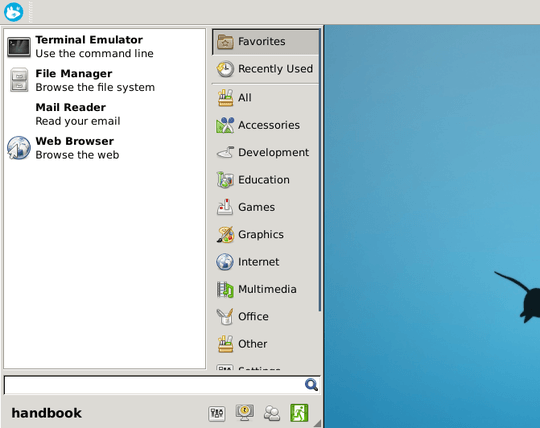Launch the Mail Reader entry
540x428 pixels.
point(104,114)
